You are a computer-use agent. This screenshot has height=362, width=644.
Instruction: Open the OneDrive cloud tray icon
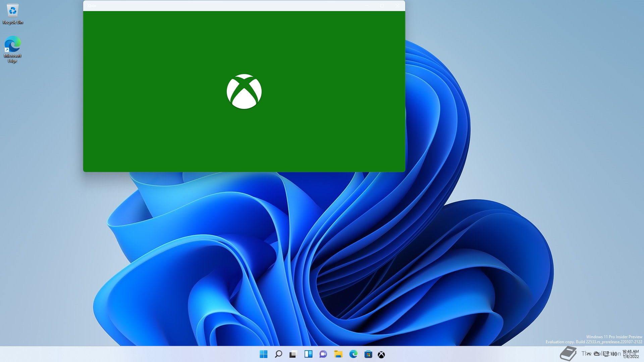597,354
